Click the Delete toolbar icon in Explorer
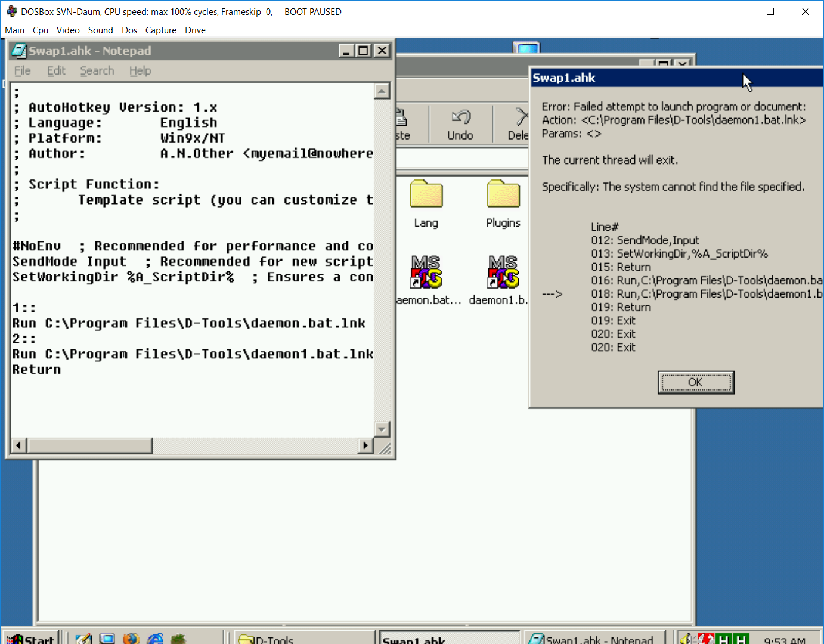The width and height of the screenshot is (824, 644). point(520,124)
